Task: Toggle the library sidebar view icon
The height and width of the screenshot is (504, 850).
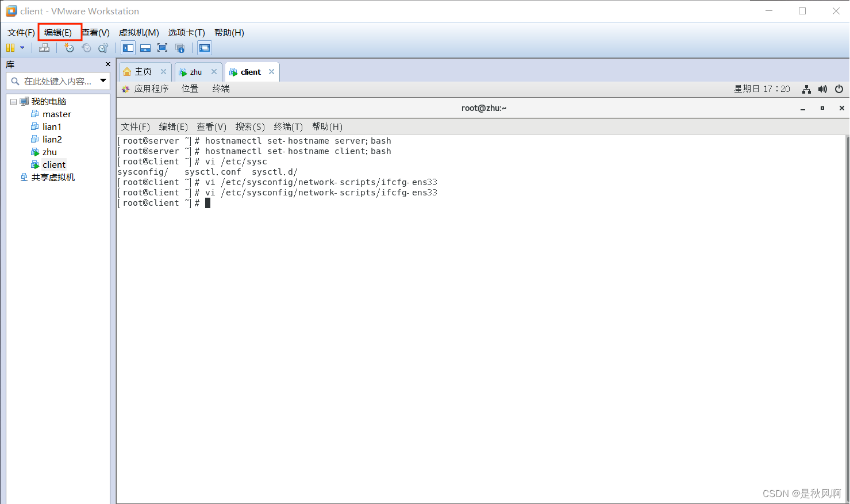Action: [128, 48]
